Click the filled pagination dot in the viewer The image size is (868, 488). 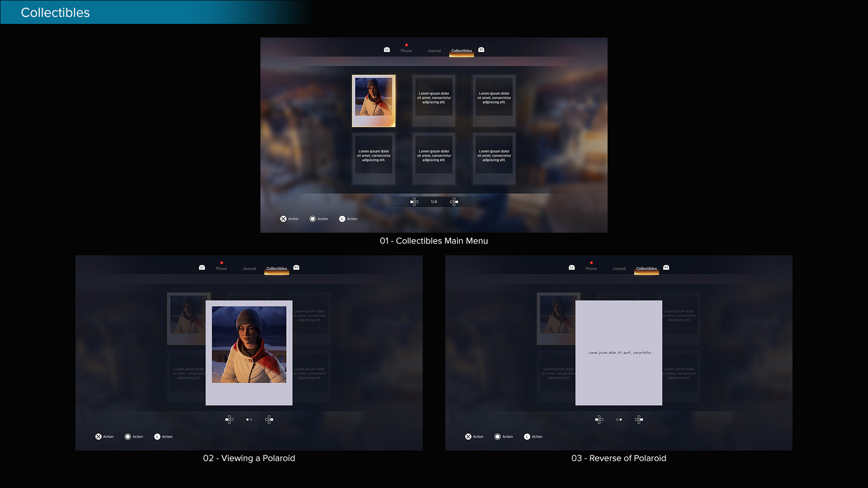pyautogui.click(x=247, y=420)
